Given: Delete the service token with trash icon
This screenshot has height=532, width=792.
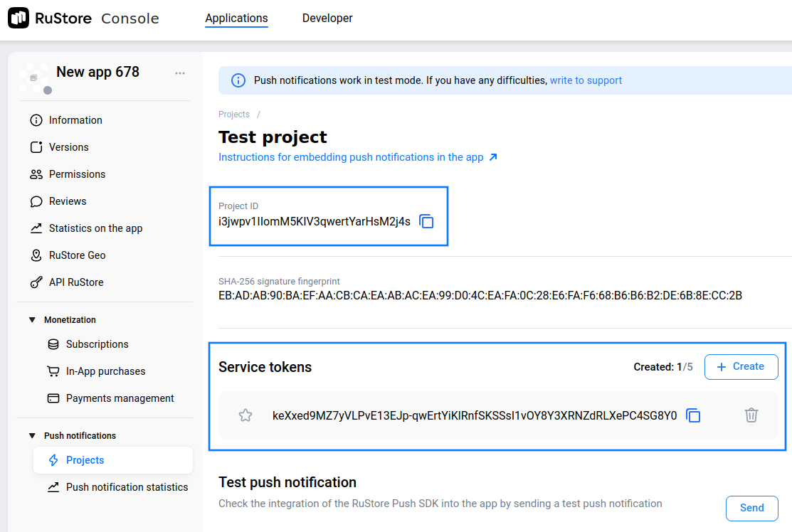Looking at the screenshot, I should pyautogui.click(x=751, y=415).
